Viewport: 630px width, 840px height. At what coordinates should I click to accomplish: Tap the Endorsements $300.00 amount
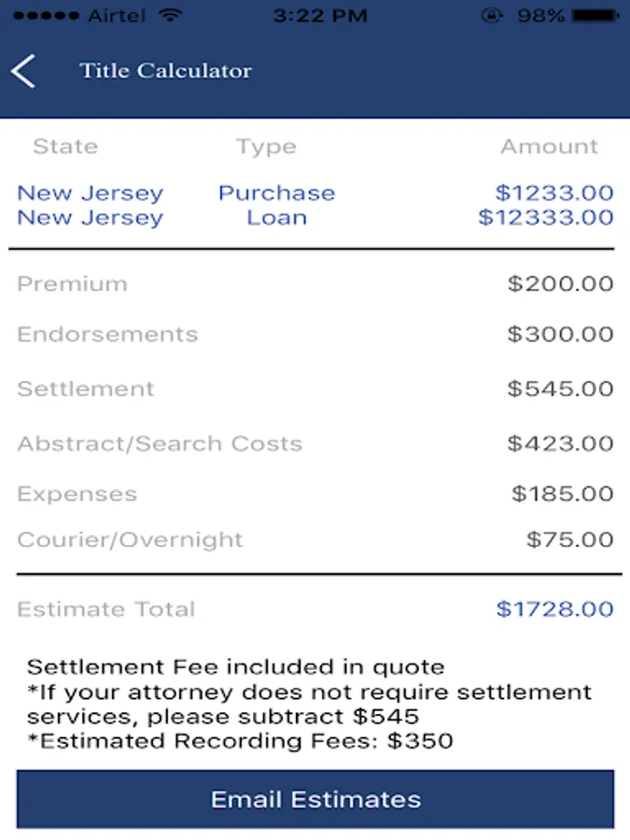(560, 334)
